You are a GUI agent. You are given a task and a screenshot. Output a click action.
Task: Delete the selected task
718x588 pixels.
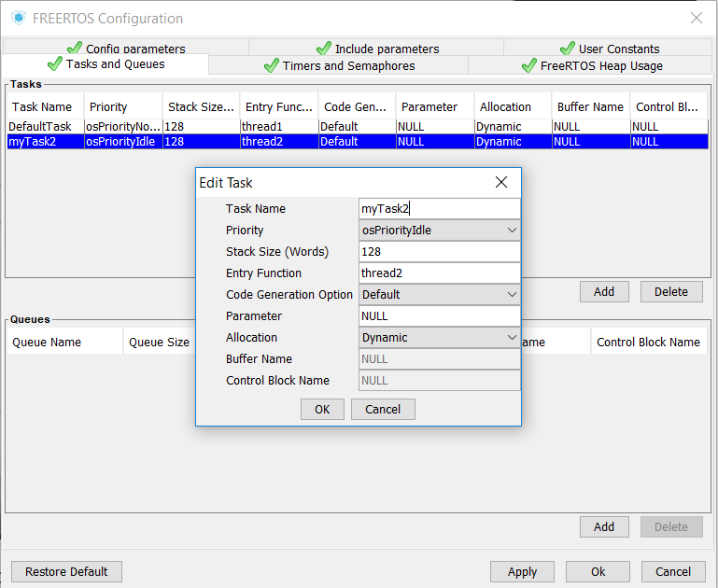click(x=671, y=292)
